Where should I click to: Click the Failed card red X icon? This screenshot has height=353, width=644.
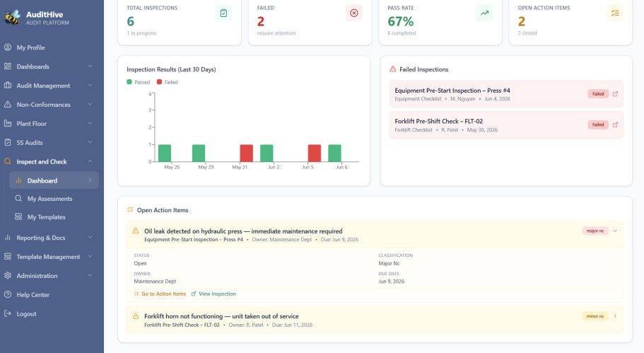tap(354, 13)
